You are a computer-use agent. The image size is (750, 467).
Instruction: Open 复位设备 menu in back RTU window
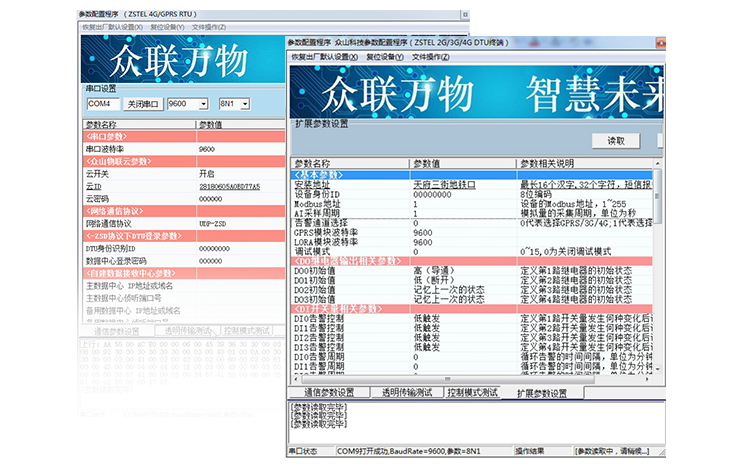(167, 27)
